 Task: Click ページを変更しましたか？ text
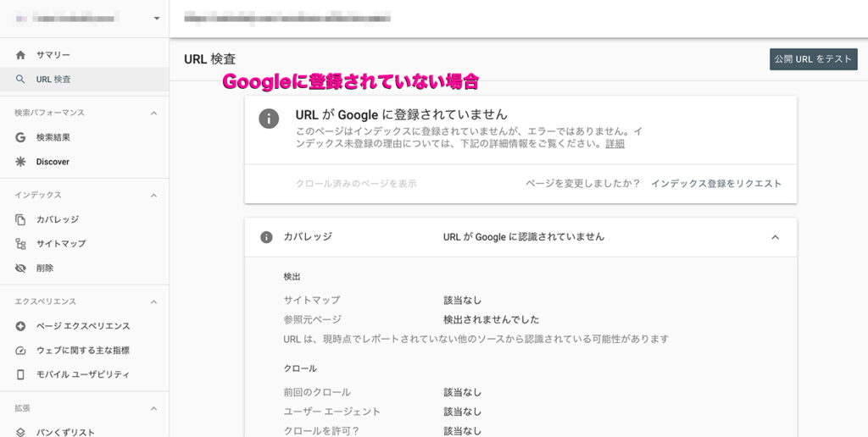point(583,184)
